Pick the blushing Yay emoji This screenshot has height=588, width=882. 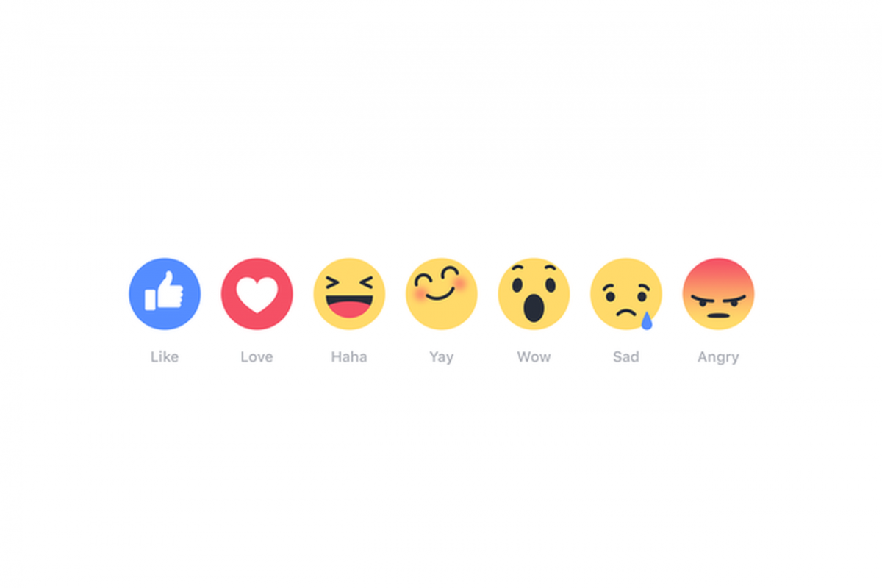point(442,294)
